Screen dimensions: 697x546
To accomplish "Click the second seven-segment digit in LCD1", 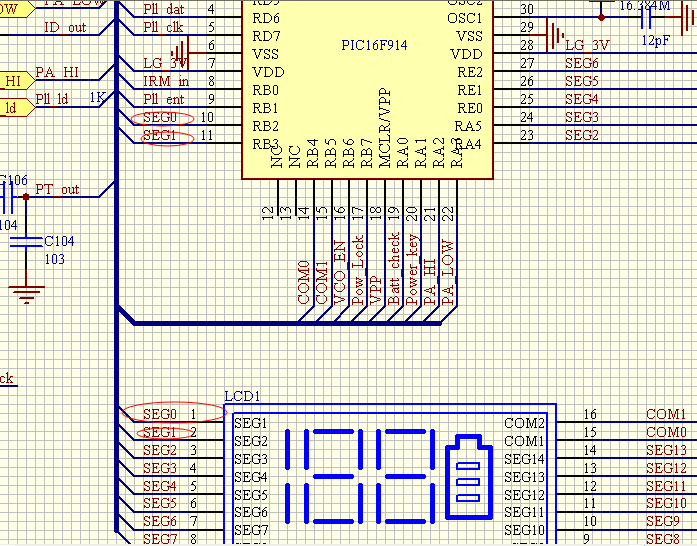I will 405,476.
